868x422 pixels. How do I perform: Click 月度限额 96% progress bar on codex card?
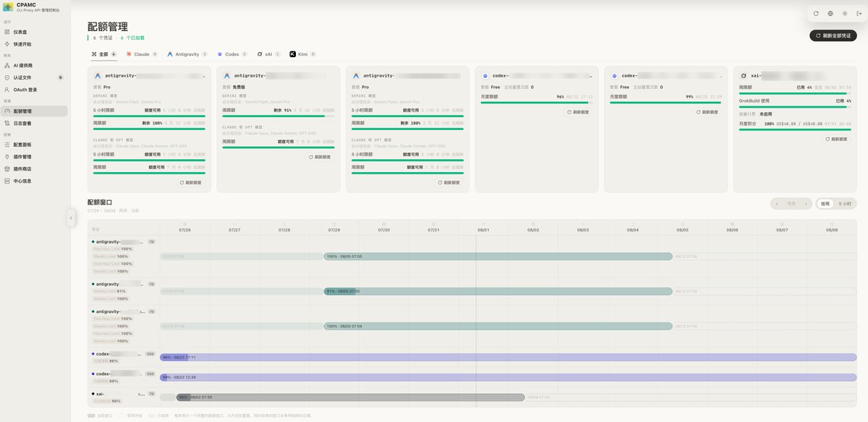coord(537,103)
